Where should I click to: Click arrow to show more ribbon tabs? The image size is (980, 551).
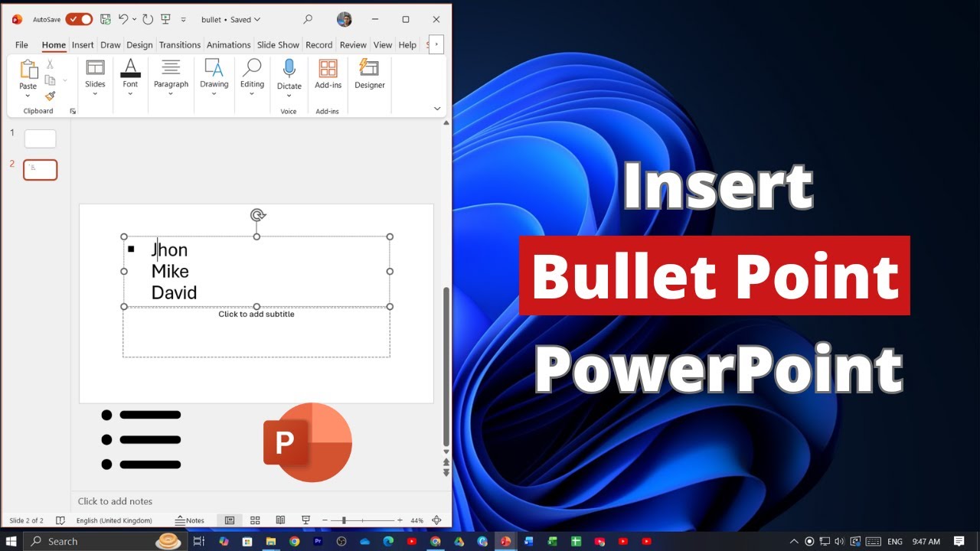(x=436, y=44)
